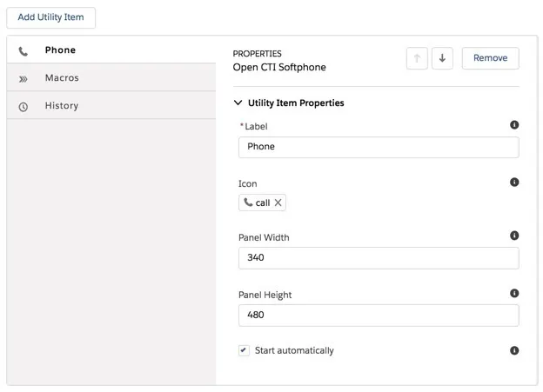This screenshot has width=543, height=392.
Task: Show info for Start automatically option
Action: coord(514,350)
